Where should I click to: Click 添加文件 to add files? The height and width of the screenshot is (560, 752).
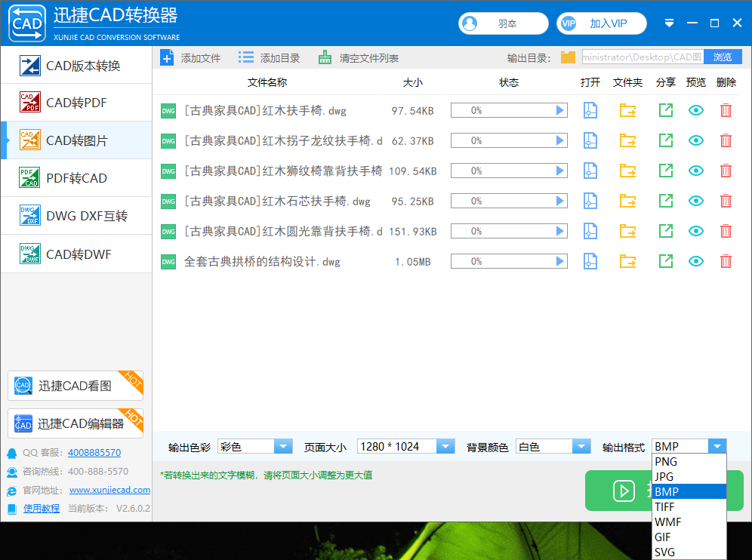pos(190,59)
